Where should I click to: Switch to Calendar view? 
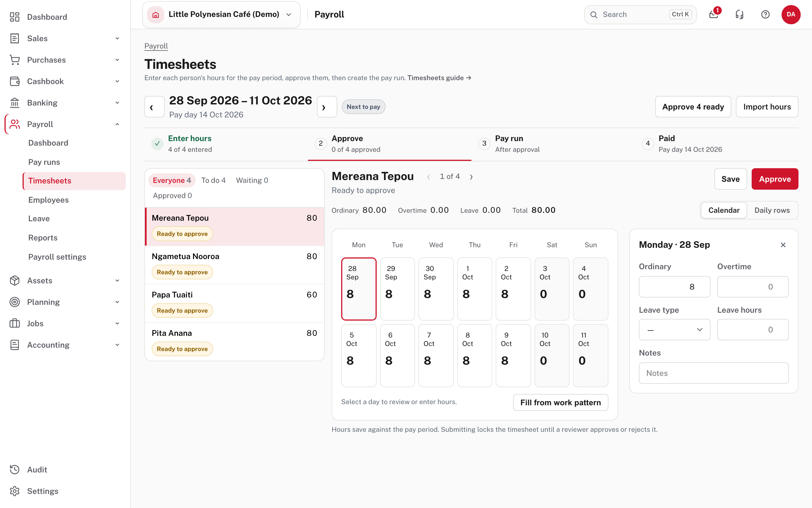coord(724,210)
